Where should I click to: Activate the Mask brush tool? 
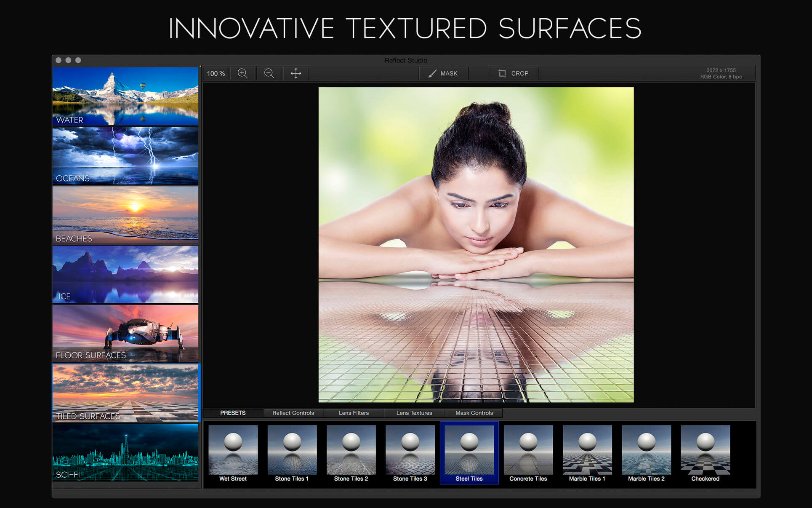[x=443, y=73]
